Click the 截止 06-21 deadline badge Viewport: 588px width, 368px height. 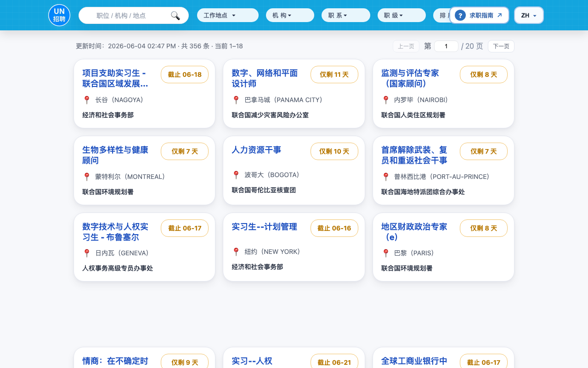(x=334, y=361)
